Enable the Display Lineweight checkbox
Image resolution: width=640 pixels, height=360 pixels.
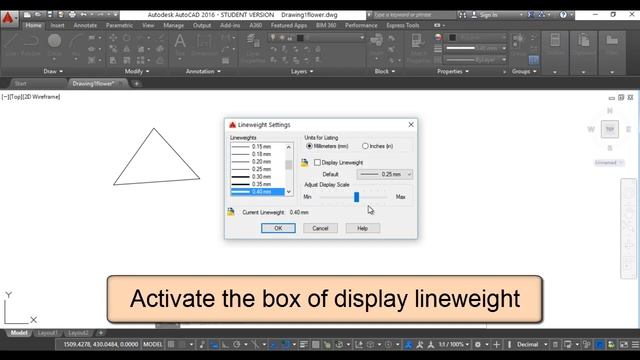click(317, 162)
